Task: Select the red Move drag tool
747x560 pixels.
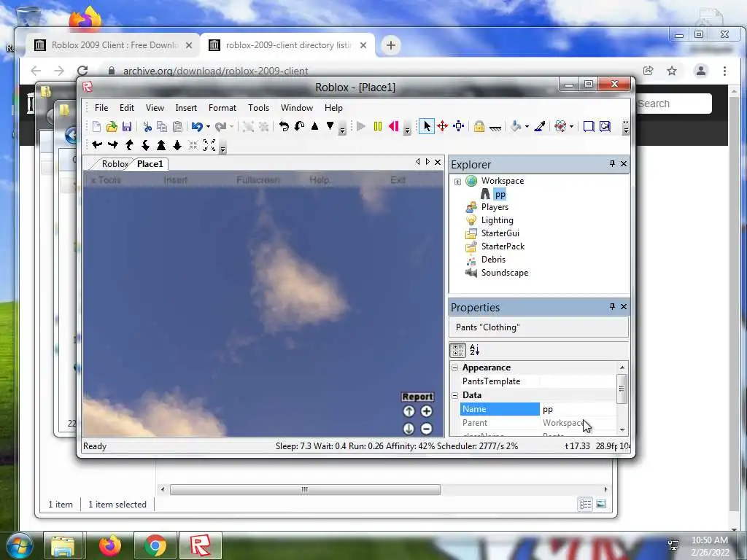Action: pyautogui.click(x=443, y=126)
